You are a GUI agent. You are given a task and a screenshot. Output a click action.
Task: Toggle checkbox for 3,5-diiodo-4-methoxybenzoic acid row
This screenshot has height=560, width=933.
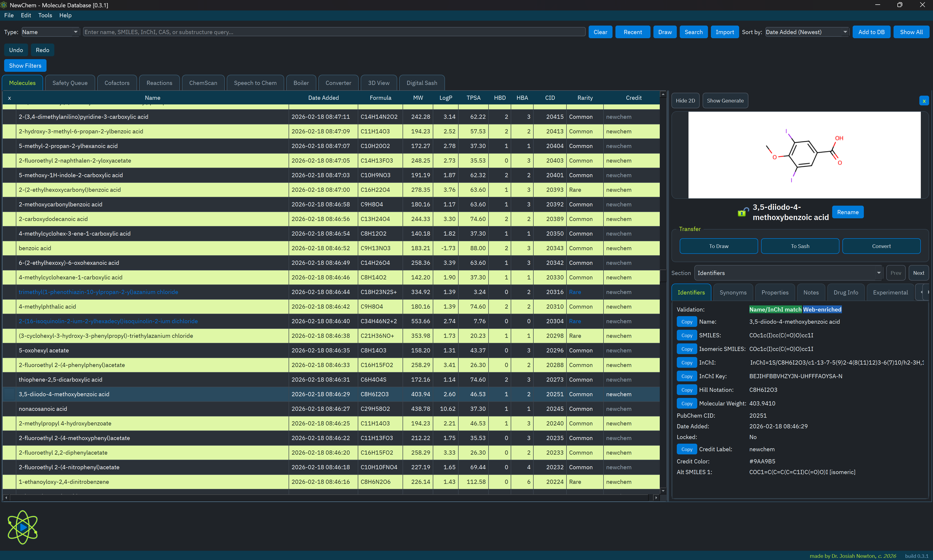coord(9,394)
